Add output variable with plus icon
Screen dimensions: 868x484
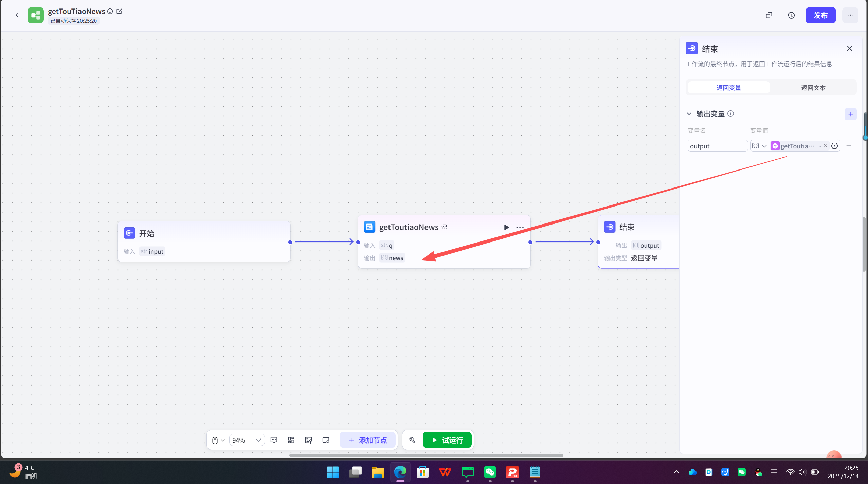(850, 114)
